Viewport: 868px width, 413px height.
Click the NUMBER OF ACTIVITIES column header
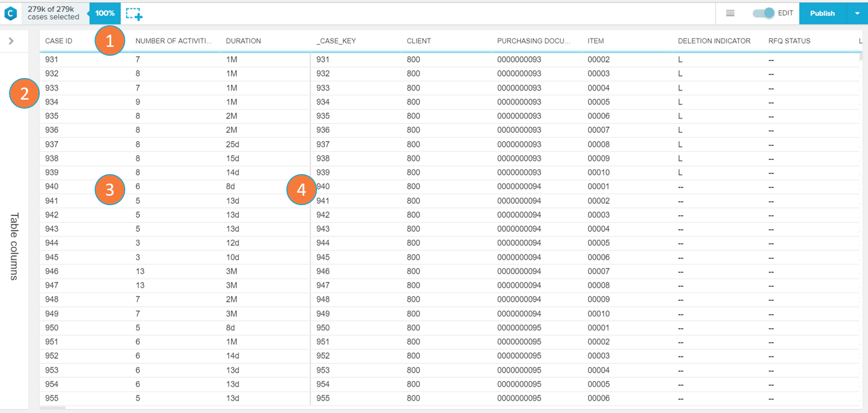[x=174, y=41]
